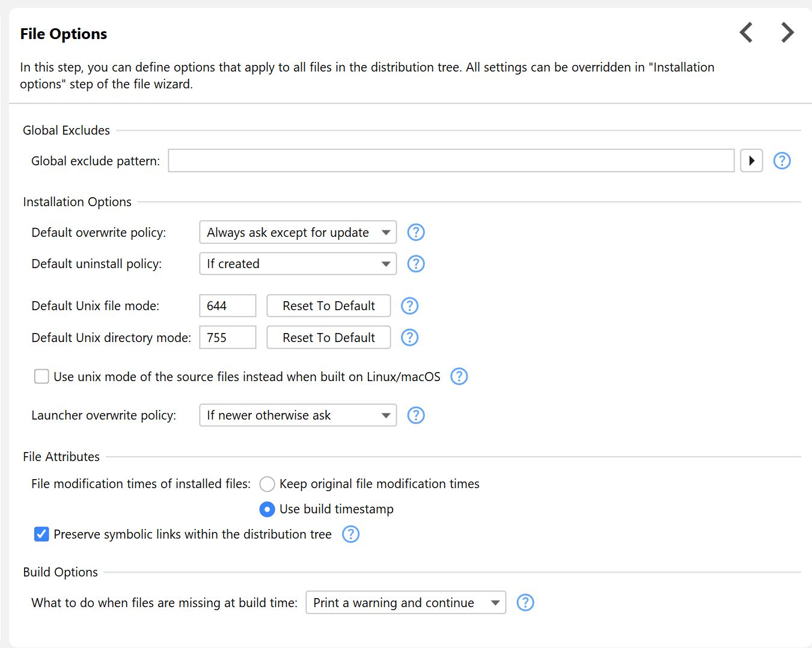Select Use build timestamp option
This screenshot has width=812, height=648.
click(267, 510)
